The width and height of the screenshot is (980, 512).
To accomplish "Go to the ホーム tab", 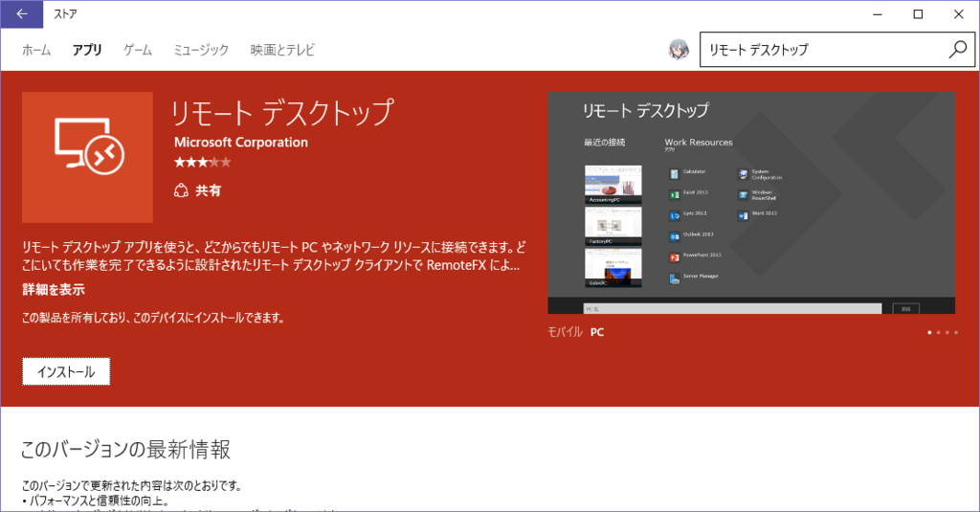I will [x=36, y=50].
